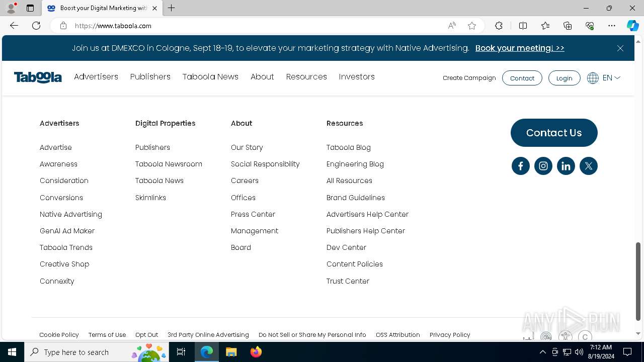Image resolution: width=644 pixels, height=362 pixels.
Task: Open Dev Center link
Action: (346, 247)
